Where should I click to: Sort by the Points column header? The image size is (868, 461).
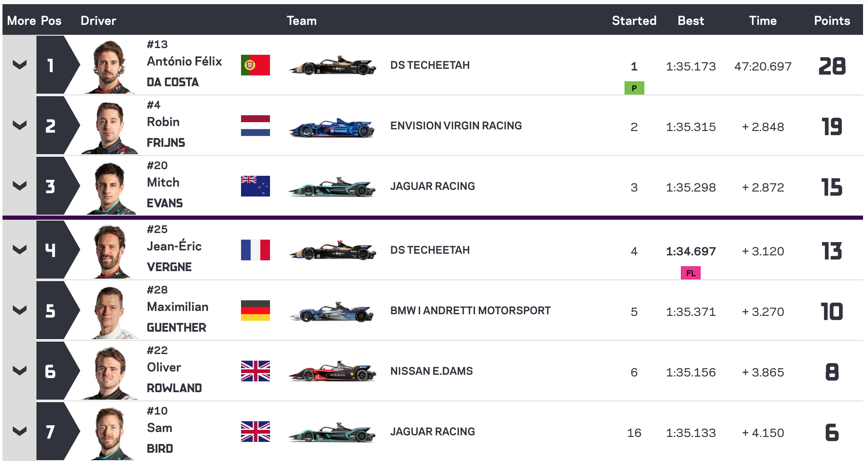tap(832, 21)
